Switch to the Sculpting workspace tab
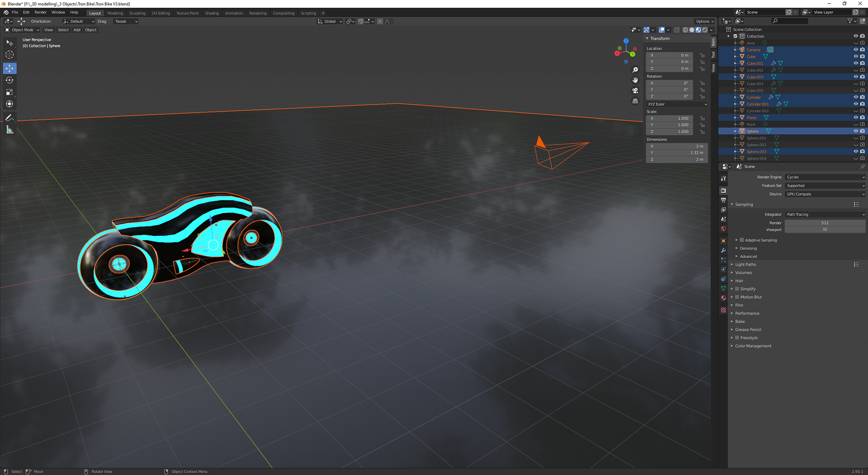This screenshot has width=868, height=475. click(137, 13)
